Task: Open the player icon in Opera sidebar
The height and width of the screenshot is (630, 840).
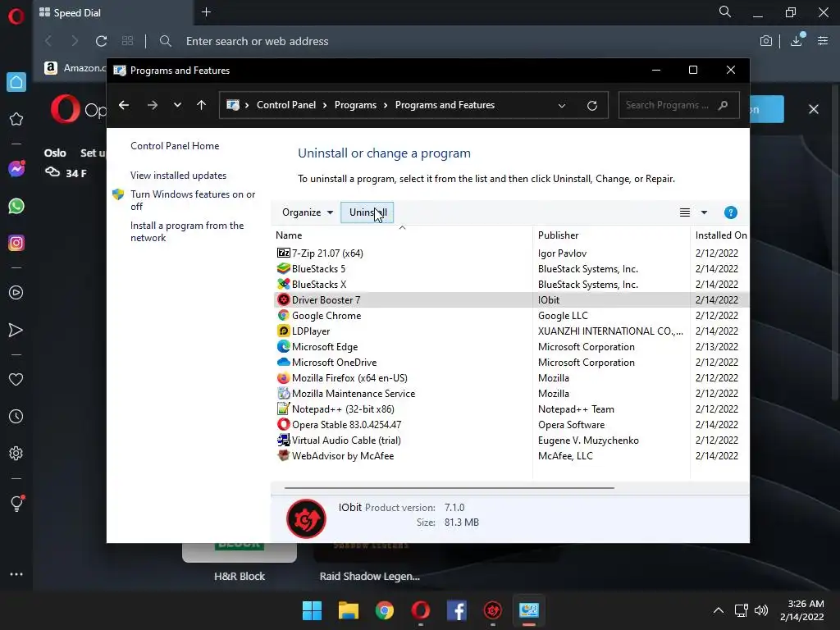Action: point(16,293)
